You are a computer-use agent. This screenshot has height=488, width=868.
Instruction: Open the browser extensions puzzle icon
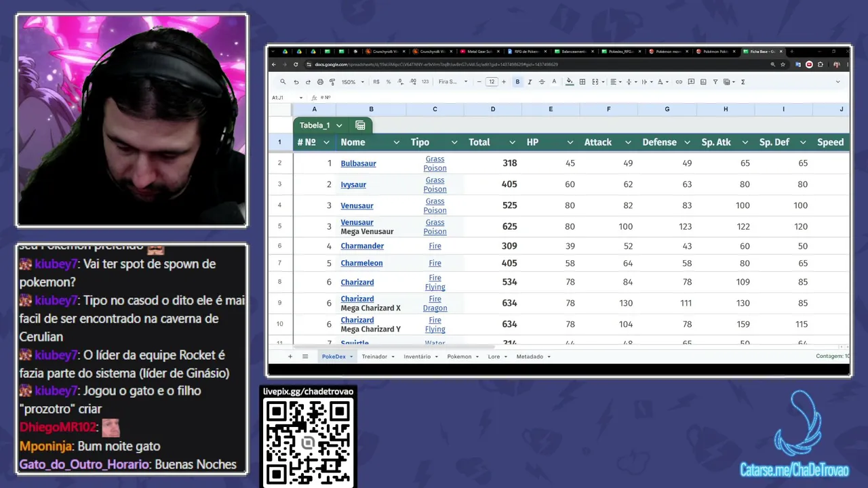[x=821, y=64]
